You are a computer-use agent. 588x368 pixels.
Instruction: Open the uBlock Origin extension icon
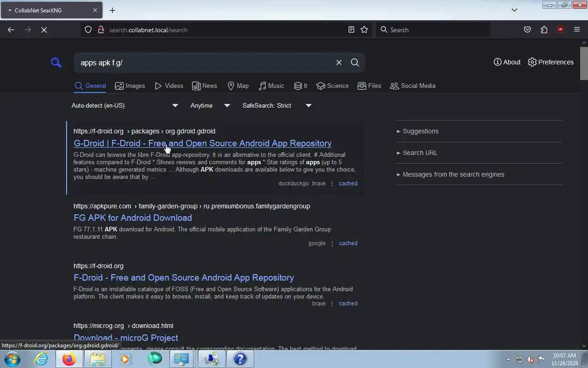point(560,30)
